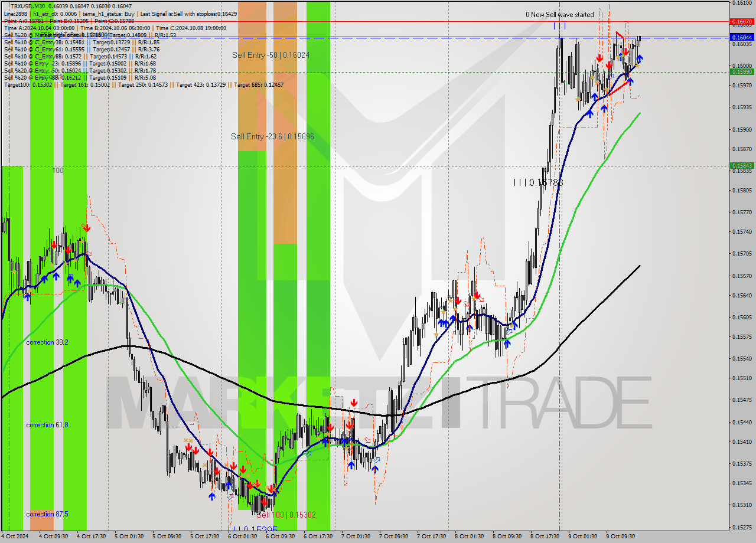This screenshot has width=756, height=543.
Task: Click the 'Sell Entry -23.6 | 0.15896' label
Action: coord(272,136)
